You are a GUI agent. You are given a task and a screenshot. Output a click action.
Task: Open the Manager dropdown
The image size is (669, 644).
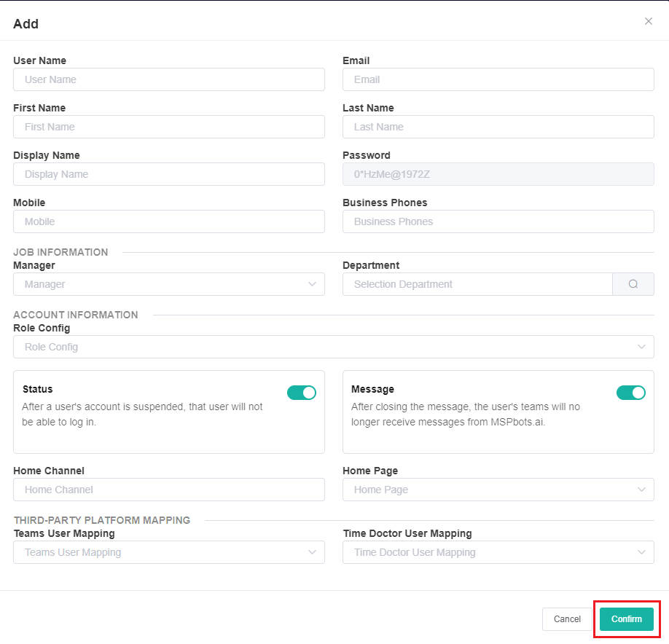coord(169,284)
